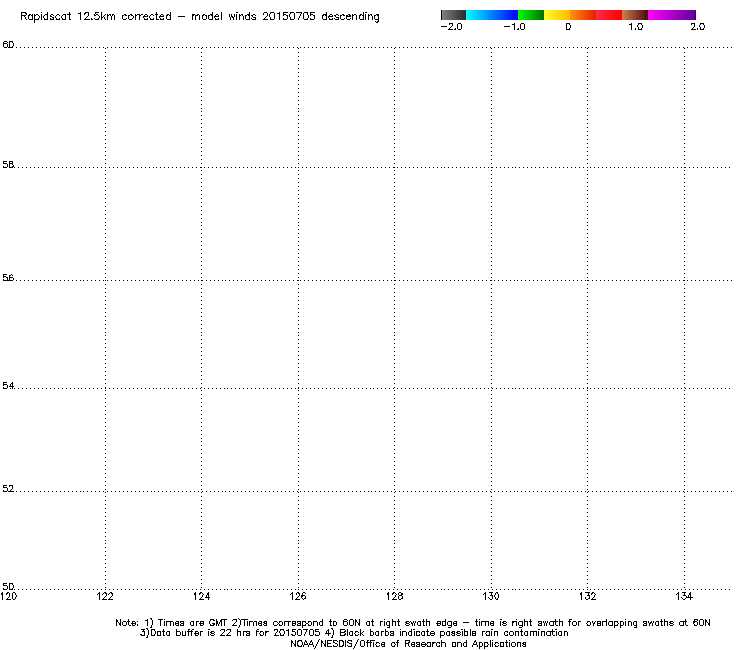Click the longitude label '122'
Viewport: 740px width, 650px height.
coord(105,597)
